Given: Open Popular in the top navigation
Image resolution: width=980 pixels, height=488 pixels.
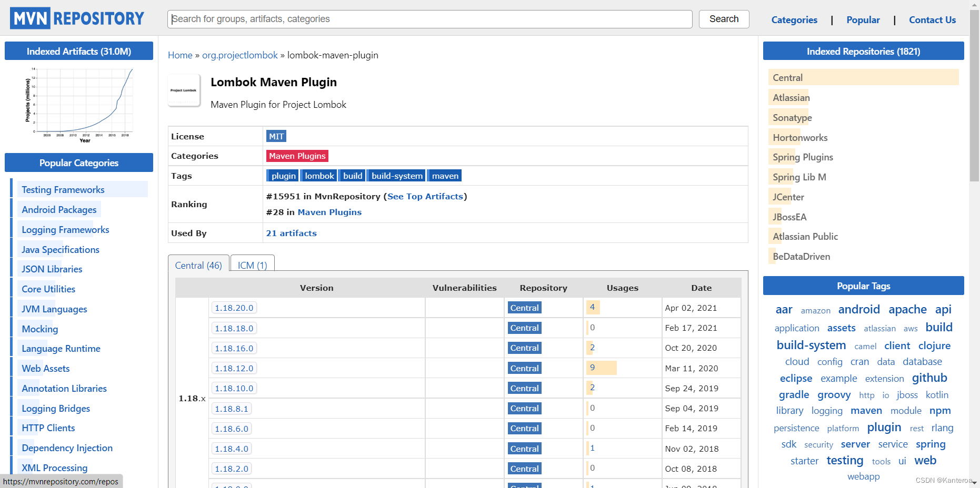Looking at the screenshot, I should pyautogui.click(x=863, y=20).
